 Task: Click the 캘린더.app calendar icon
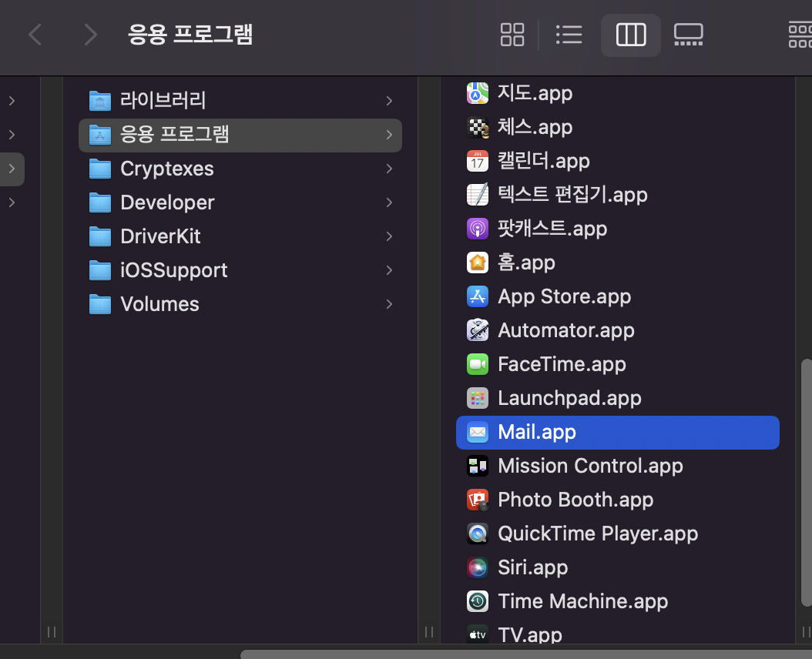478,161
